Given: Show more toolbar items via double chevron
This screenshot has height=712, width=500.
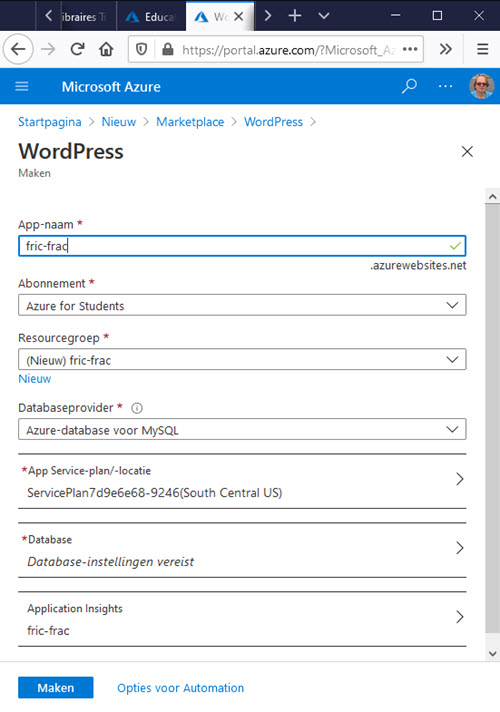Looking at the screenshot, I should click(x=446, y=49).
